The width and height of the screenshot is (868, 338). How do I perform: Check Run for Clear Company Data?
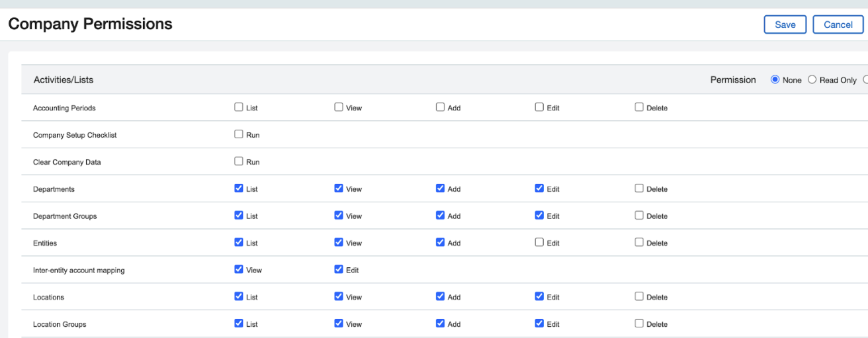[x=239, y=161]
